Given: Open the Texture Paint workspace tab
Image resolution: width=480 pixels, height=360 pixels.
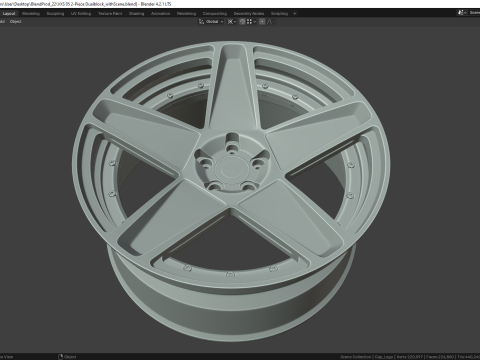Looking at the screenshot, I should tap(110, 14).
